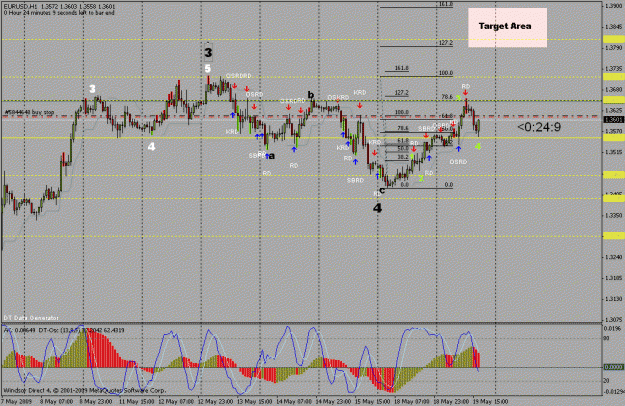Click the buy stop order label
The height and width of the screenshot is (406, 625).
[29, 113]
